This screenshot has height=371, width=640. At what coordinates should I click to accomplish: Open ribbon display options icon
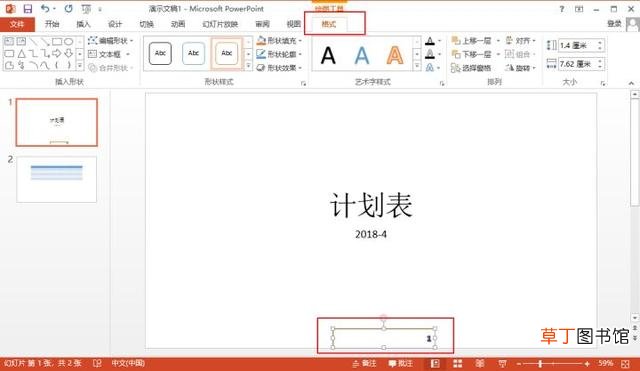tap(579, 9)
